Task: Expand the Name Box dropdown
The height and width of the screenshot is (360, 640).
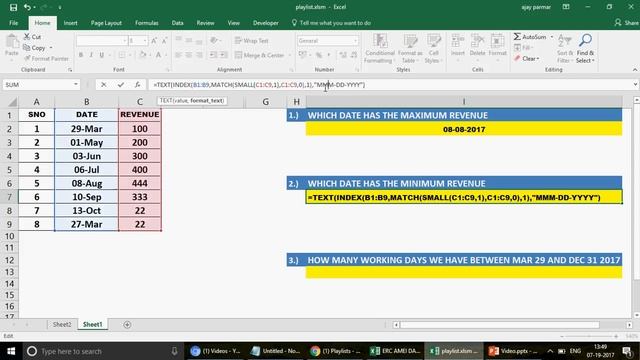Action: coord(76,84)
